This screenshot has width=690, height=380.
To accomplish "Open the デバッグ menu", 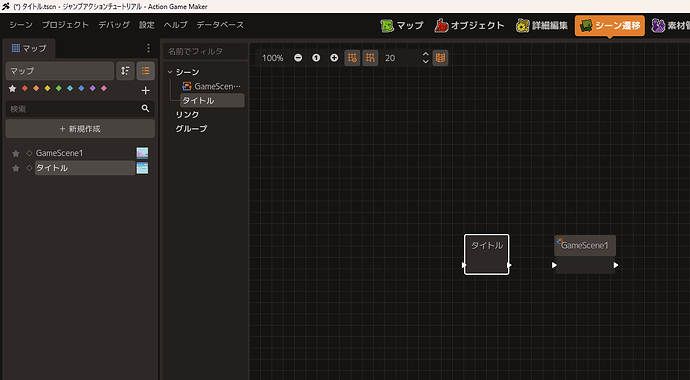I will coord(114,25).
